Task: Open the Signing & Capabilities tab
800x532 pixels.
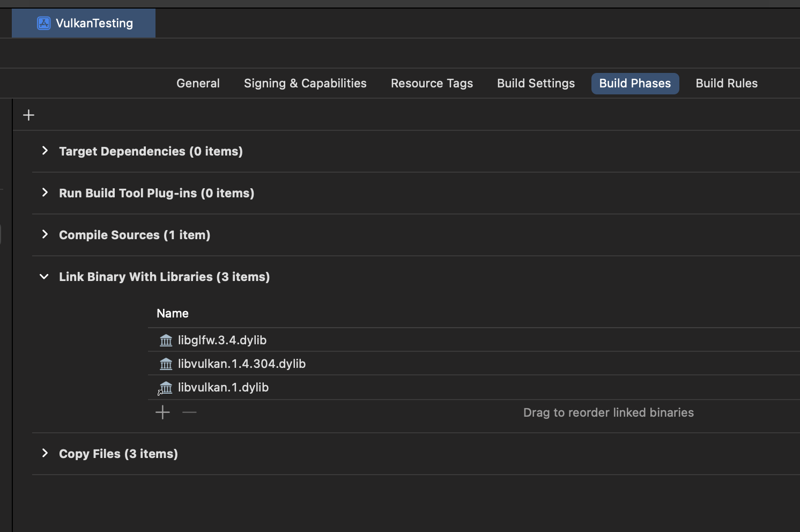Action: (x=305, y=84)
